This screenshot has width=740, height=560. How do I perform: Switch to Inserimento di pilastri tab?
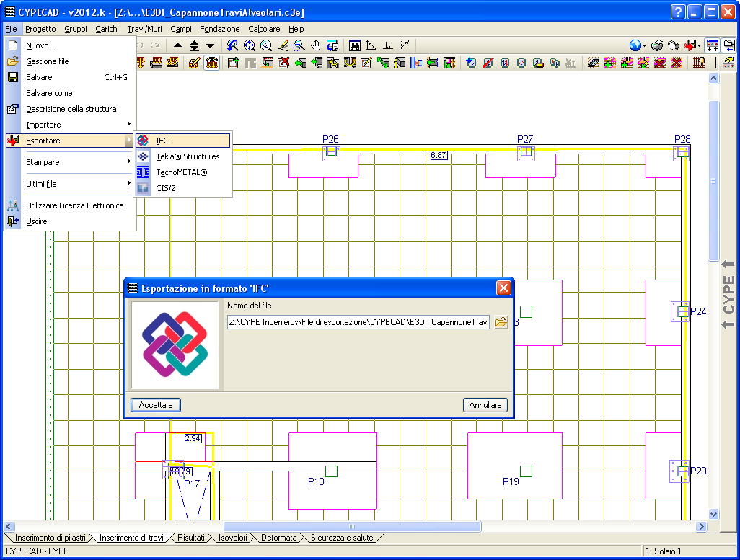(x=50, y=538)
